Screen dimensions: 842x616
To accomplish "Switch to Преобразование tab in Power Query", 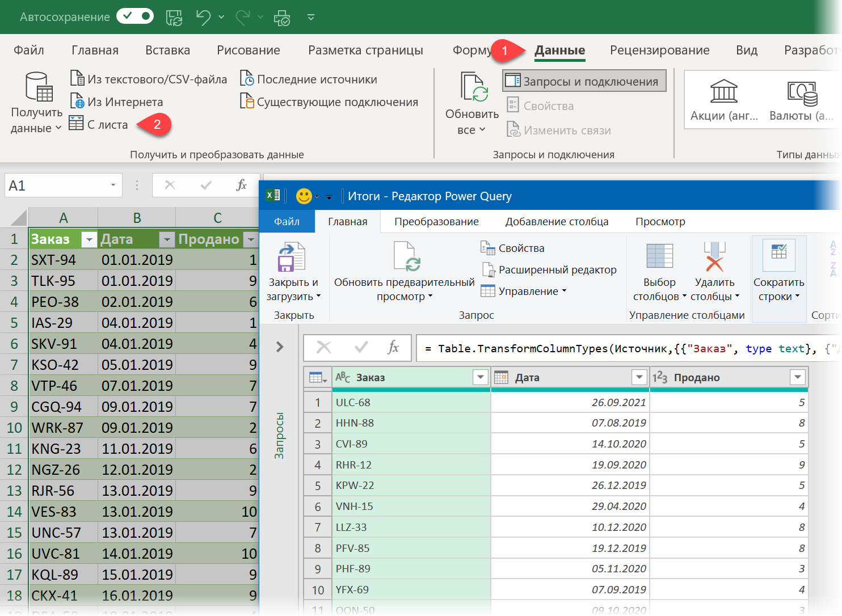I will tap(436, 222).
